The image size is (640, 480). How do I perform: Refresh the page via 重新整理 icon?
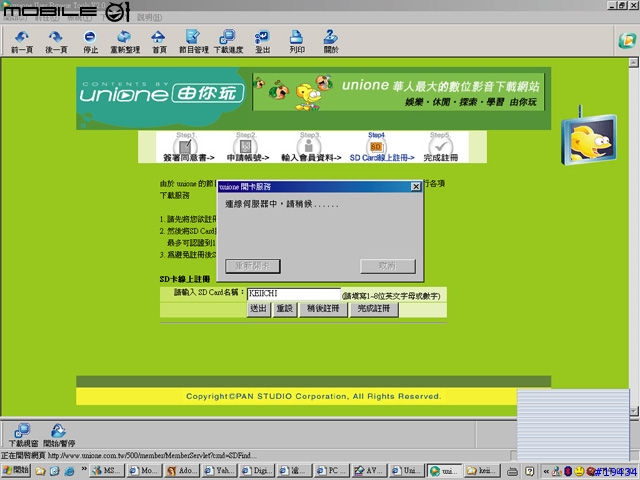(125, 41)
